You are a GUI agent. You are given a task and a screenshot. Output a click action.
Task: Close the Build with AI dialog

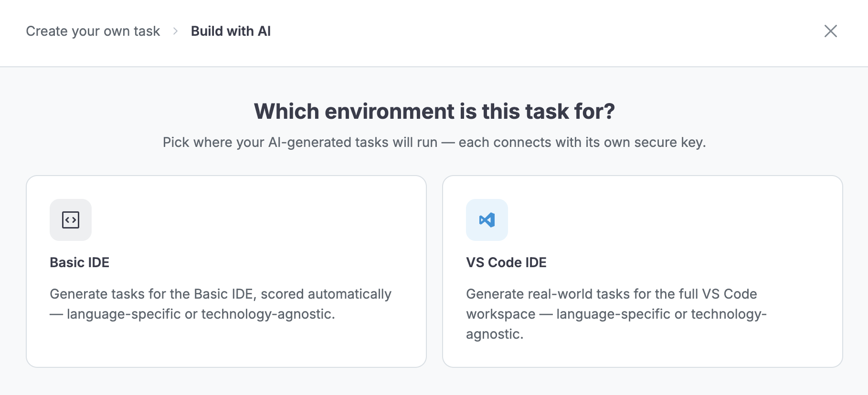pyautogui.click(x=831, y=31)
